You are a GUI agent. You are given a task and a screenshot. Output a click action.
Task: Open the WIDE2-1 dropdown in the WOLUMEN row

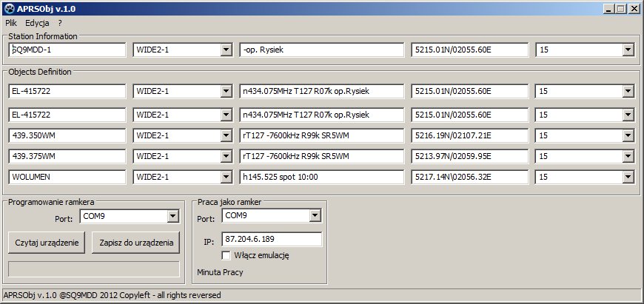coord(226,178)
